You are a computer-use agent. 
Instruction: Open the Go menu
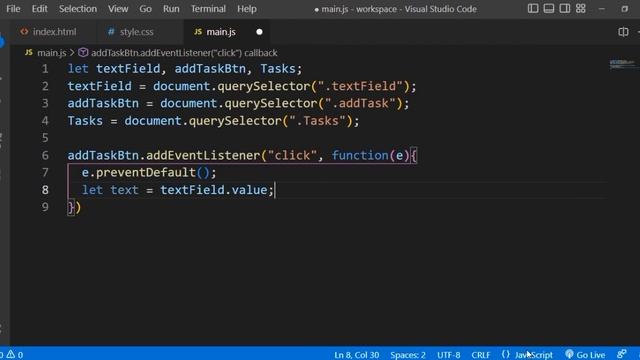point(145,9)
